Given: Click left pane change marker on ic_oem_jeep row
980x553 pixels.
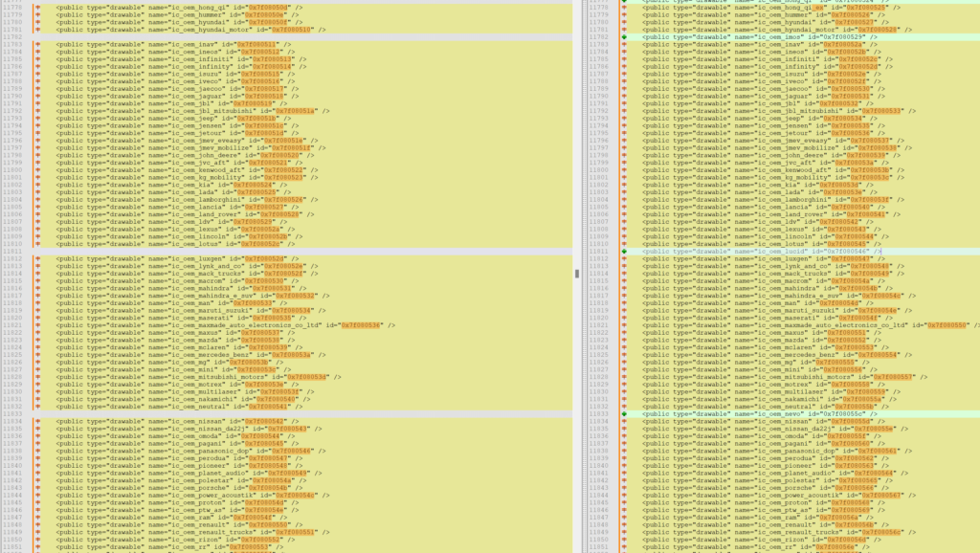Looking at the screenshot, I should pyautogui.click(x=38, y=118).
